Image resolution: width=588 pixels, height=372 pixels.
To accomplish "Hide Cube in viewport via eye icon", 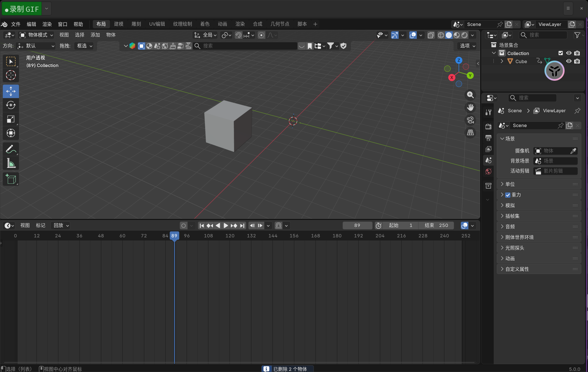I will pyautogui.click(x=569, y=61).
